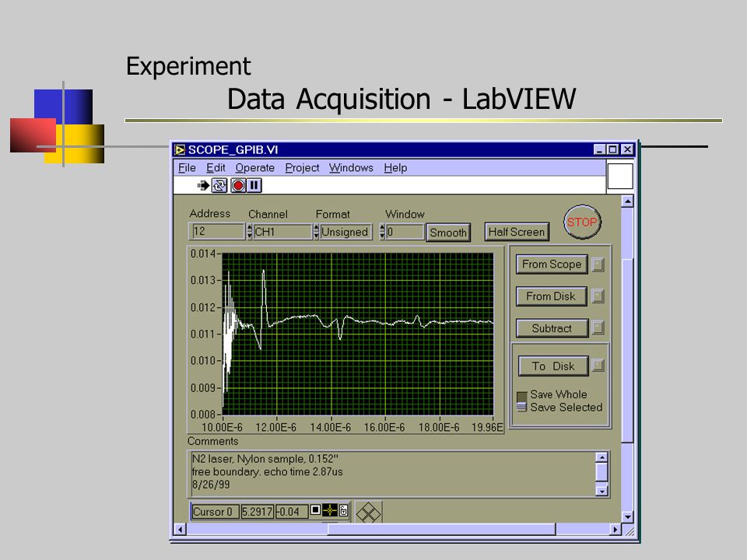Open the Edit menu

pyautogui.click(x=216, y=168)
